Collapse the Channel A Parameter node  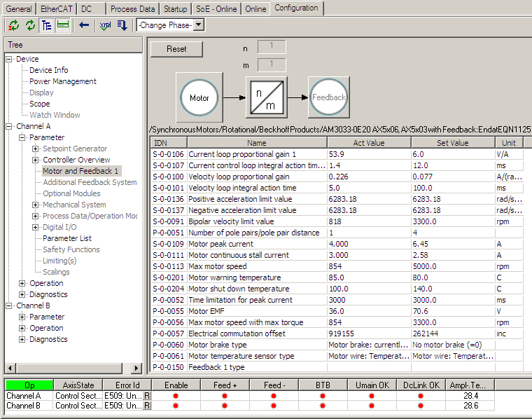[22, 137]
